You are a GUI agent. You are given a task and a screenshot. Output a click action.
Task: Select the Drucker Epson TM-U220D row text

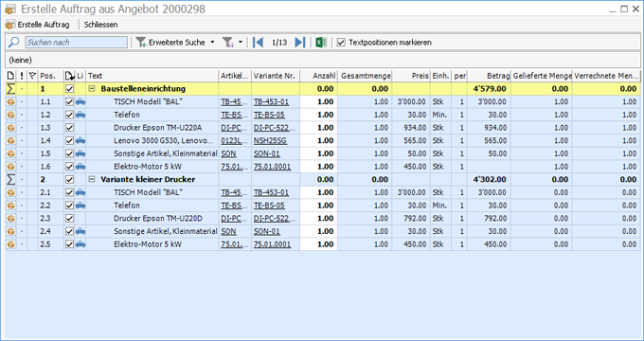coord(158,219)
